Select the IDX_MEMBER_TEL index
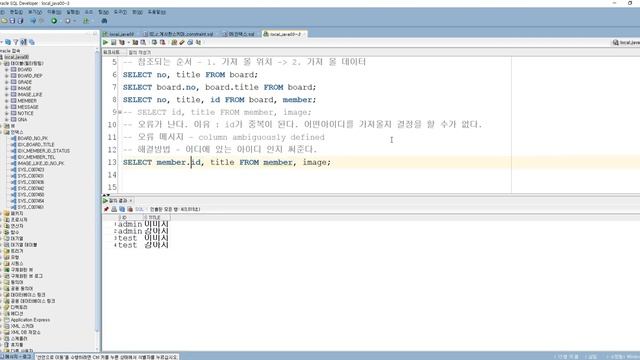The height and width of the screenshot is (360, 640). (x=36, y=157)
